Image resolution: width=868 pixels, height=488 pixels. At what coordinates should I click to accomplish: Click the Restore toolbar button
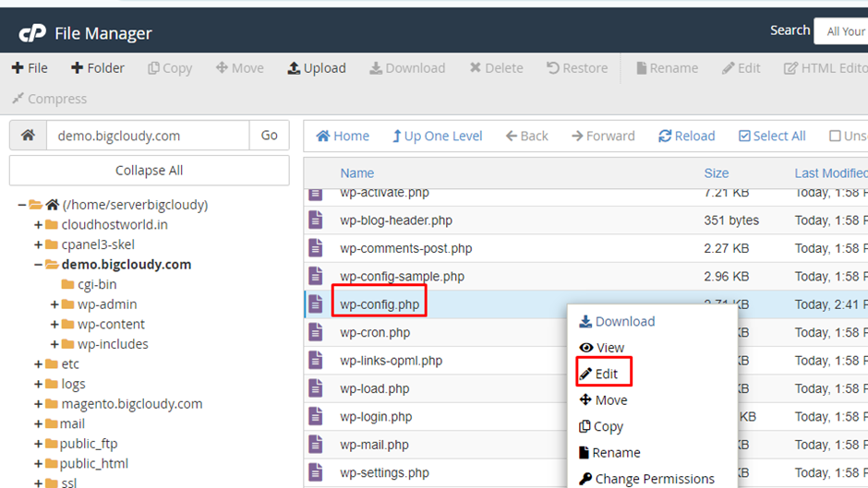click(577, 68)
